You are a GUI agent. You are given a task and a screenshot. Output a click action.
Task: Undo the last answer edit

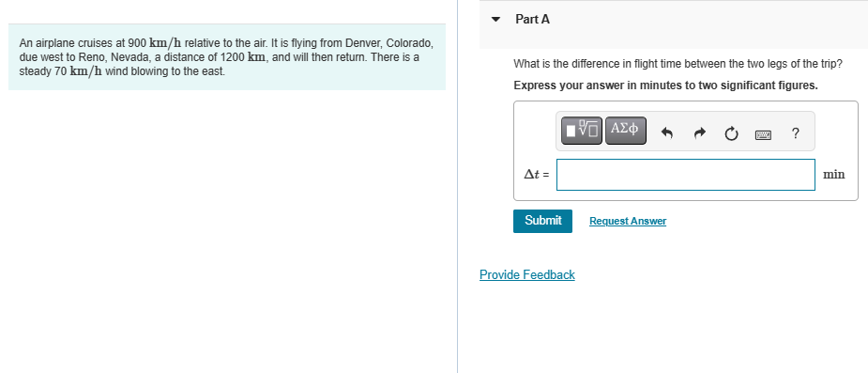(667, 133)
